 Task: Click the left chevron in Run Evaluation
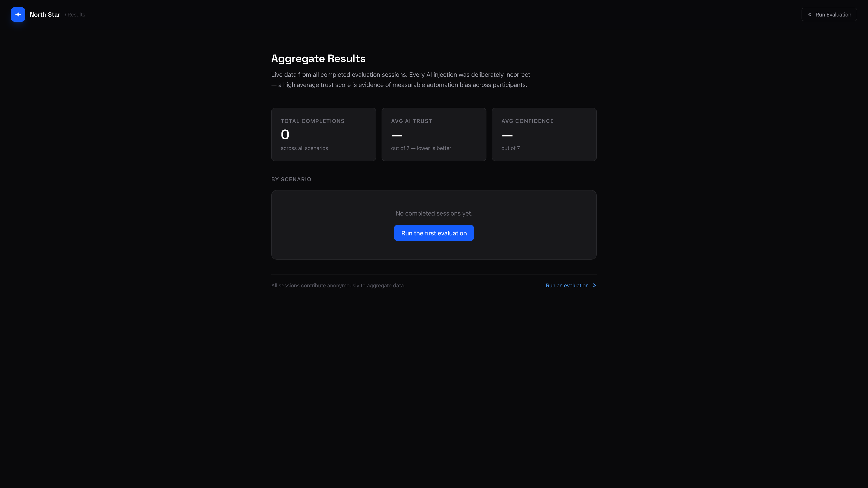point(809,14)
